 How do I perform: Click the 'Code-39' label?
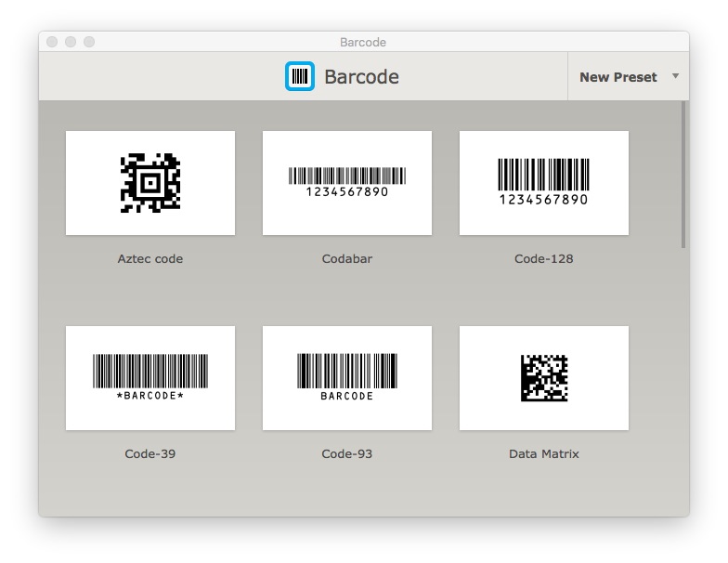[x=150, y=453]
